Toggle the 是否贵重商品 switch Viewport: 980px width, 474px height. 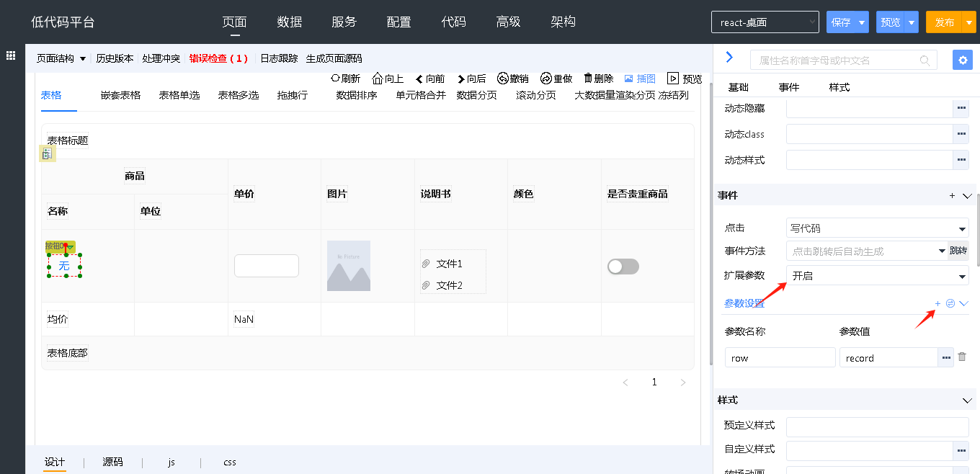[623, 267]
